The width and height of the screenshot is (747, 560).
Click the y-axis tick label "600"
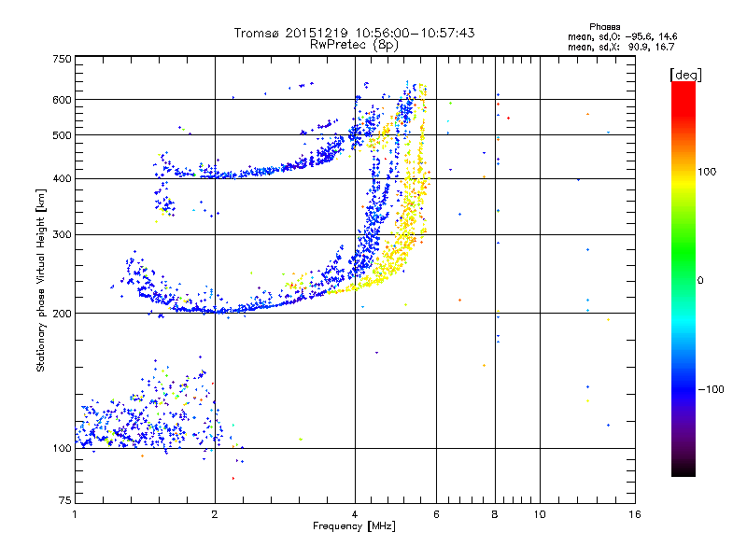pos(62,100)
